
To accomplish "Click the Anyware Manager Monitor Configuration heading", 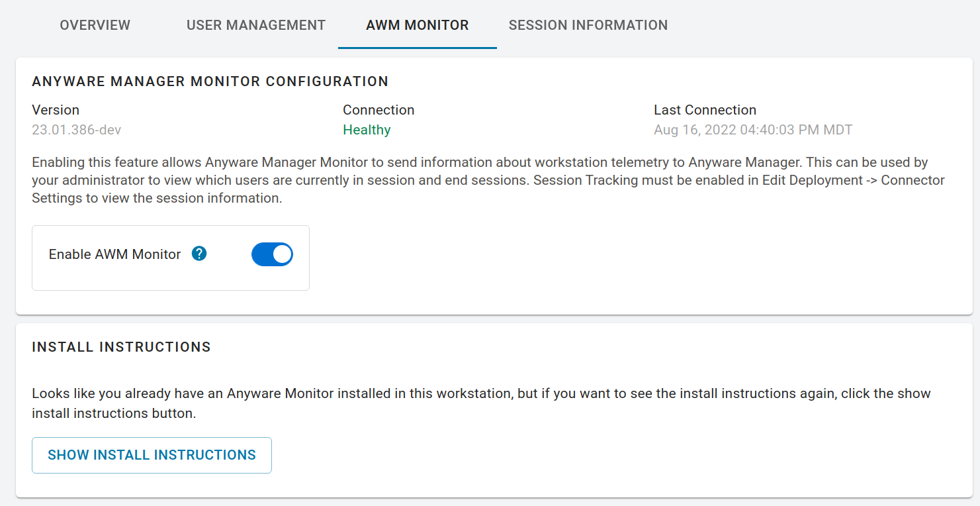I will pyautogui.click(x=210, y=81).
